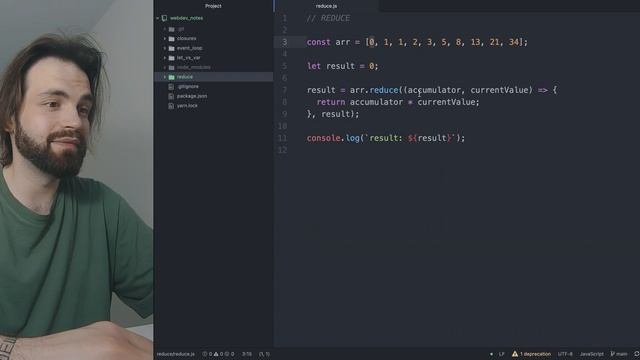Click the linter error count in the status bar
Image resolution: width=640 pixels, height=360 pixels.
[x=207, y=354]
